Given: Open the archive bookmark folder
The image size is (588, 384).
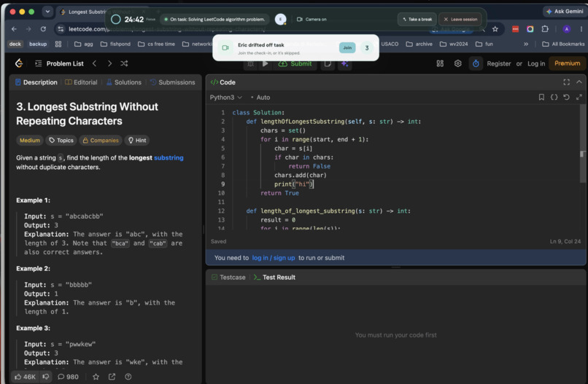Looking at the screenshot, I should point(419,44).
